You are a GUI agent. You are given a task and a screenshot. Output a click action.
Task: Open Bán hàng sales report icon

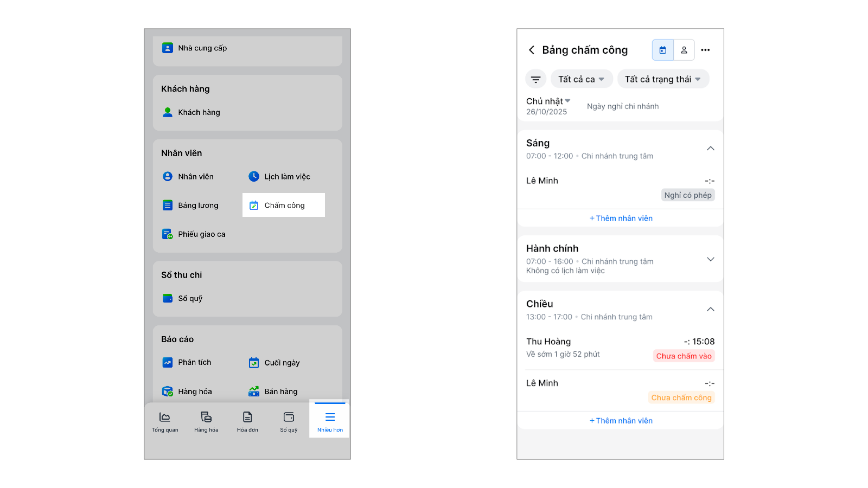(254, 391)
